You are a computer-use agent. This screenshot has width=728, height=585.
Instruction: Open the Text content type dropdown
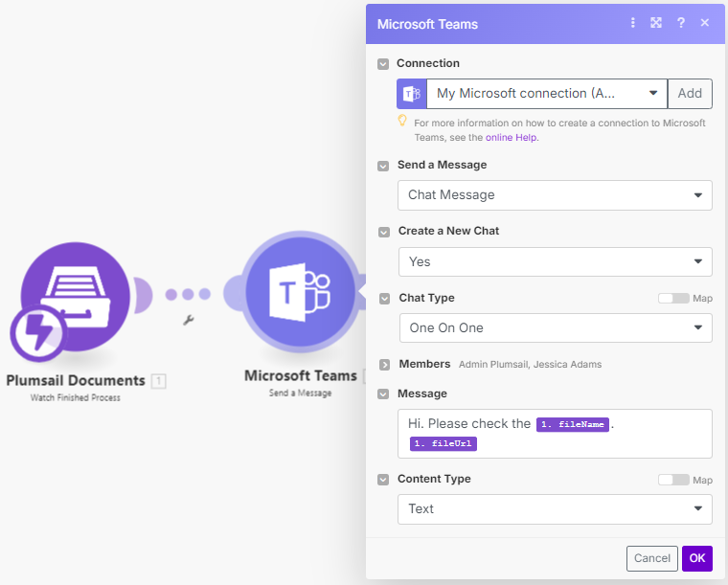tap(555, 509)
